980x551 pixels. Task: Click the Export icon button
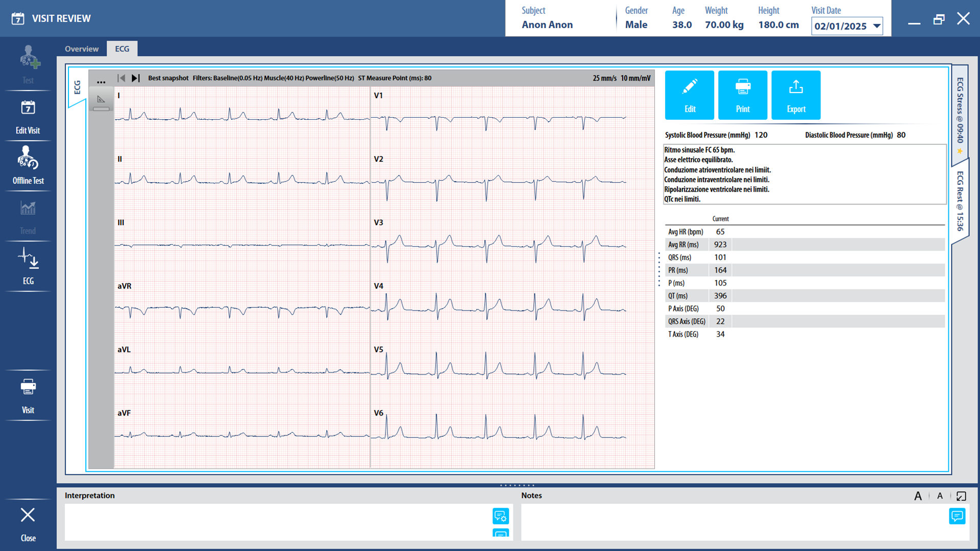[795, 95]
